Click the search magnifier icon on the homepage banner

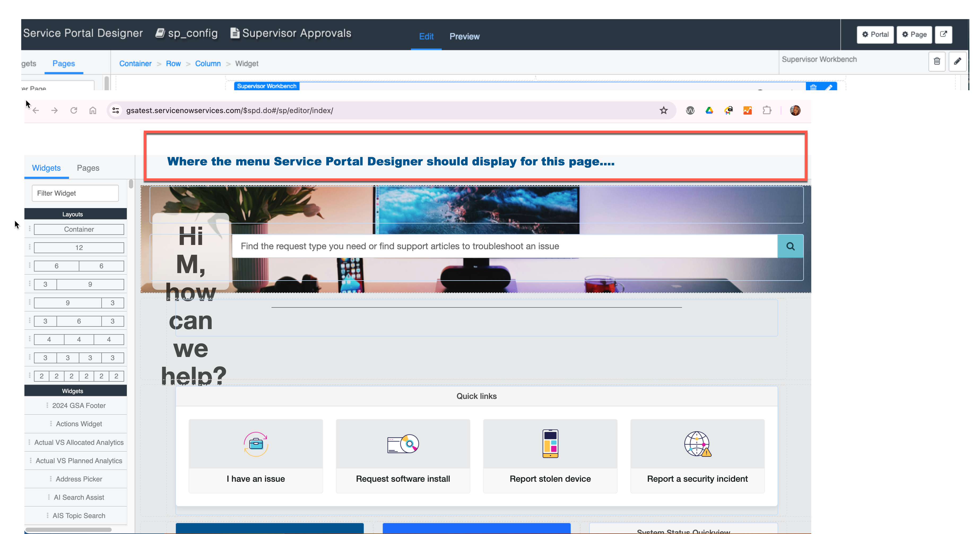(x=791, y=246)
